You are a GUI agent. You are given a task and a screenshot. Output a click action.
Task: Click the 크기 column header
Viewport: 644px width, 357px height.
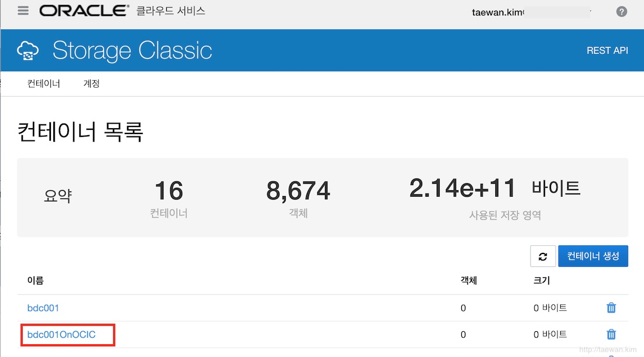coord(542,280)
